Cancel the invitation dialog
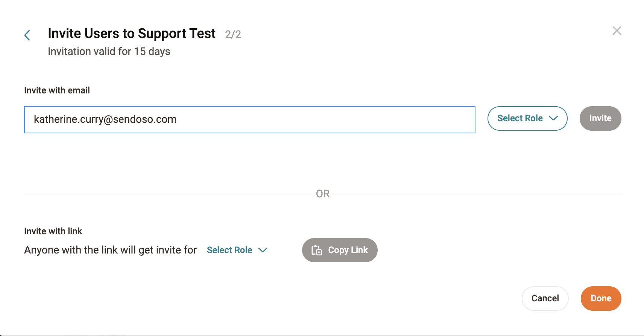644x336 pixels. click(545, 298)
